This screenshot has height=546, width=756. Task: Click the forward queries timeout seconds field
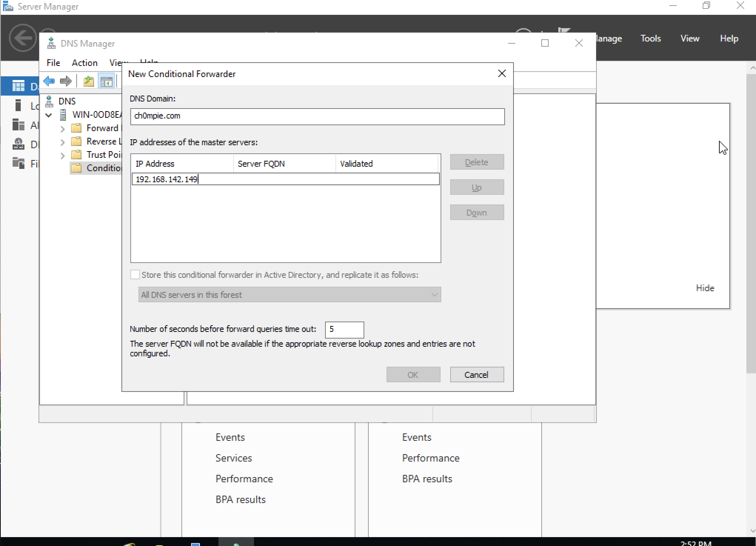(x=344, y=329)
